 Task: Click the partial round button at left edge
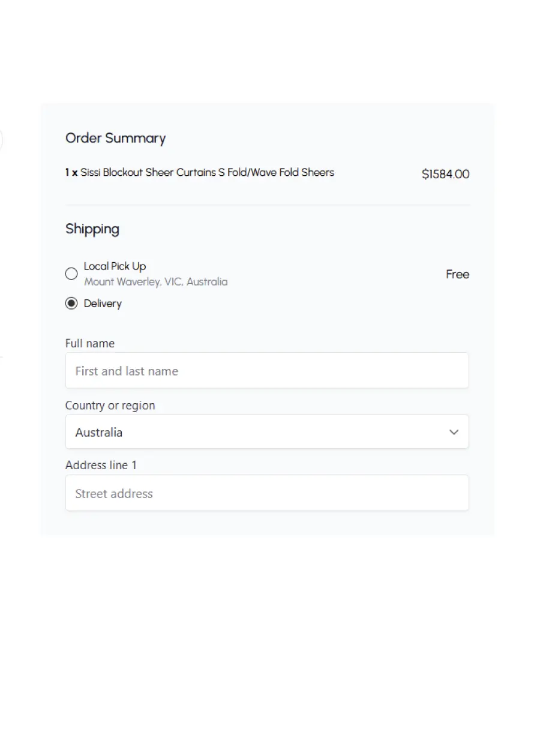tap(1, 140)
